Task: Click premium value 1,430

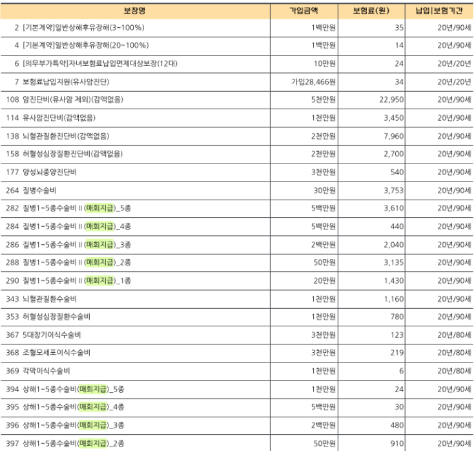Action: click(x=393, y=280)
